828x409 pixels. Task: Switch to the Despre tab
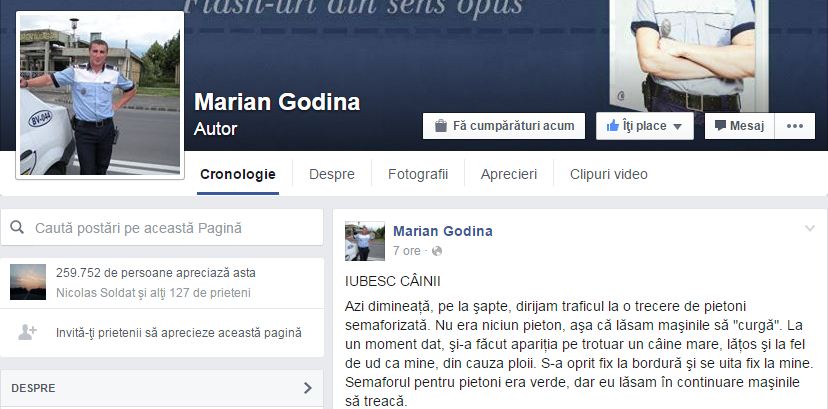click(x=332, y=174)
